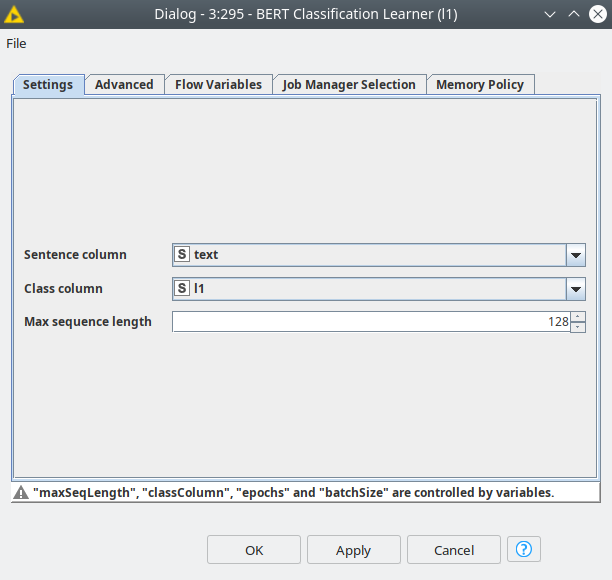Click the warning triangle icon in status message
Image resolution: width=612 pixels, height=580 pixels.
tap(21, 493)
